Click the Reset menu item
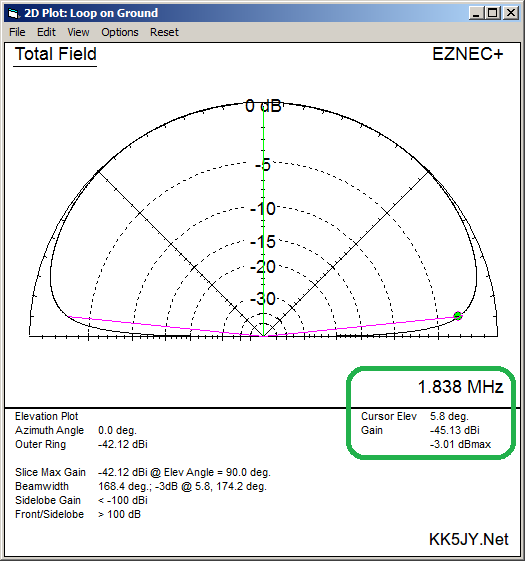Viewport: 525px width, 561px height. (x=164, y=32)
